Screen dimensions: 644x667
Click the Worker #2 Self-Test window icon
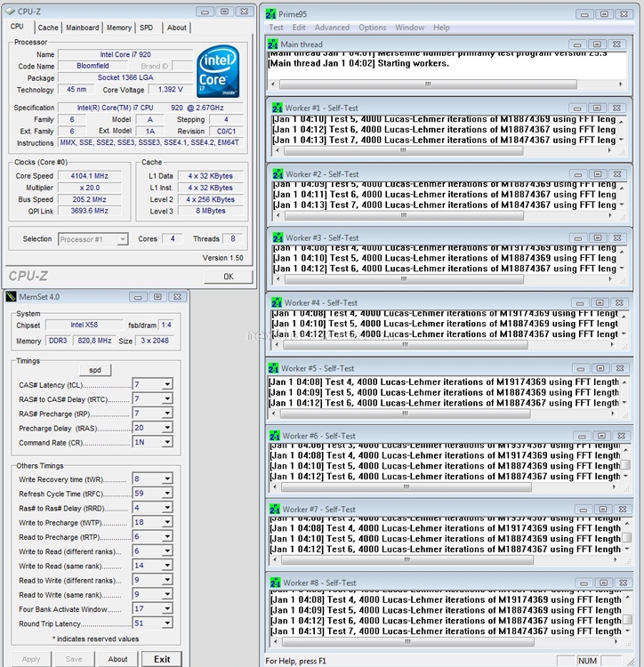pyautogui.click(x=278, y=174)
